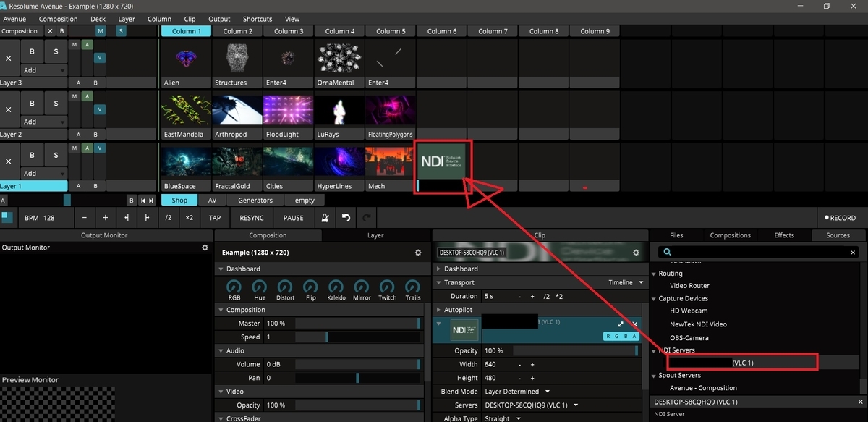868x422 pixels.
Task: Clear the search with the X icon
Action: pyautogui.click(x=854, y=253)
